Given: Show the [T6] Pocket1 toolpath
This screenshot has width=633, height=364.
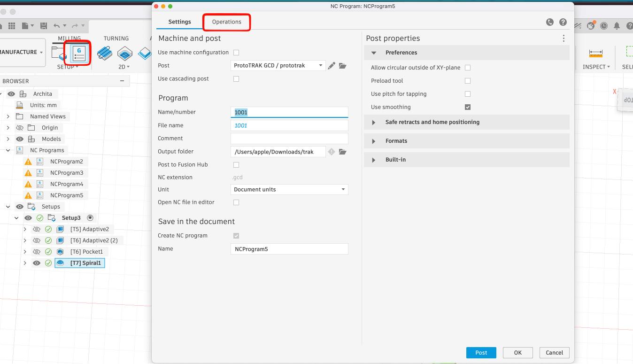Looking at the screenshot, I should click(37, 252).
